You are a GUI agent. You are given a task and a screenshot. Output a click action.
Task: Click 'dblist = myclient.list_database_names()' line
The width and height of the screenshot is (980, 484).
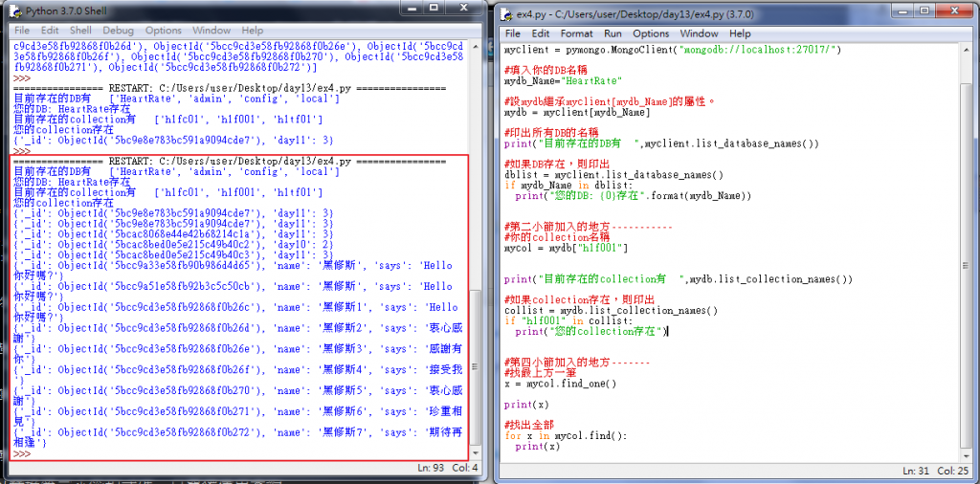613,175
